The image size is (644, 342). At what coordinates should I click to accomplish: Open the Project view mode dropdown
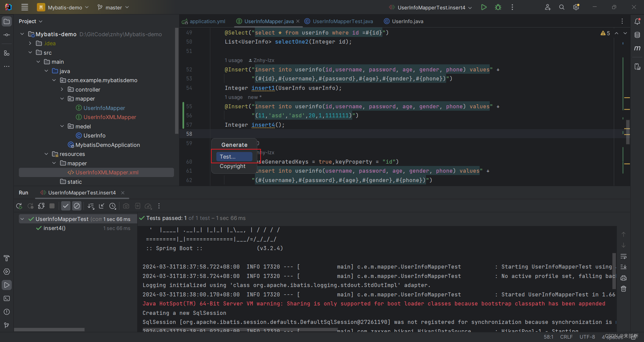31,21
